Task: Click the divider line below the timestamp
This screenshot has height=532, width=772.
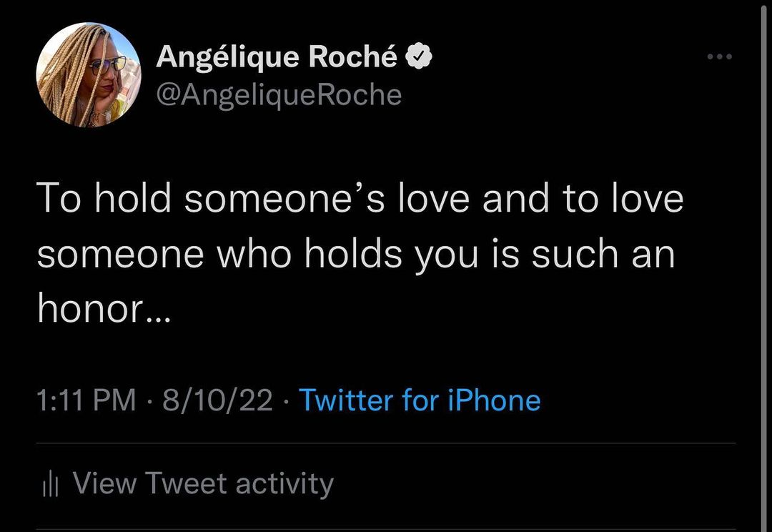Action: tap(386, 443)
